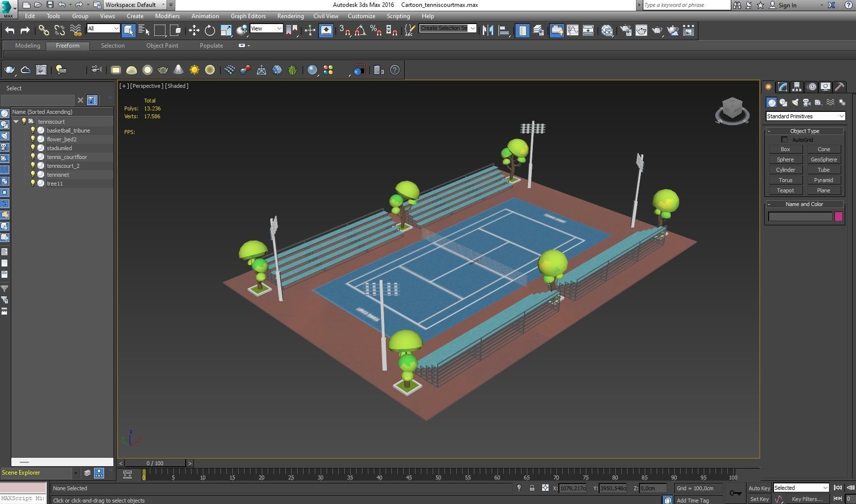Enable the AutoGrid checkbox
The width and height of the screenshot is (856, 504).
[x=784, y=140]
